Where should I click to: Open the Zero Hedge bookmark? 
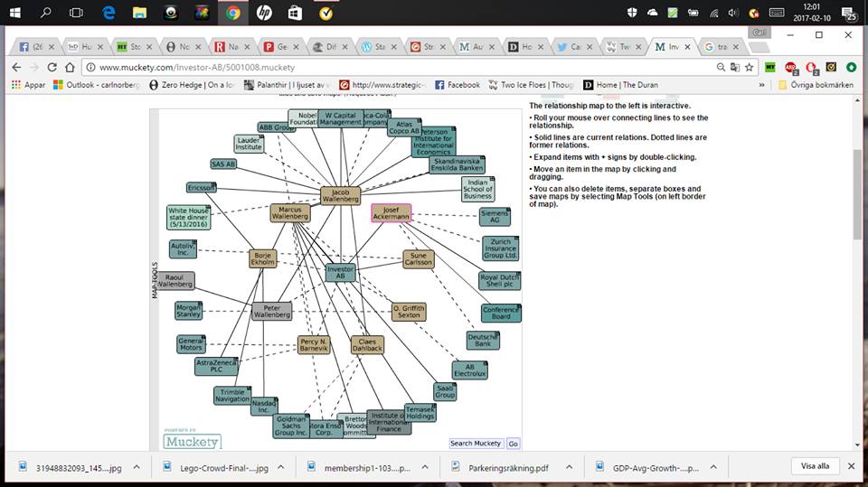point(189,85)
